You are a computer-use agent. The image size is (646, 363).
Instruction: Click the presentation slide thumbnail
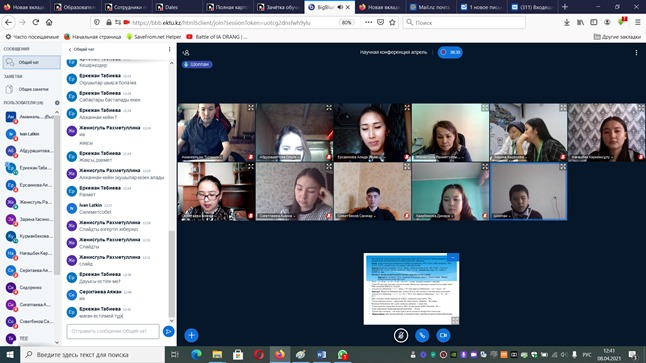(x=411, y=289)
